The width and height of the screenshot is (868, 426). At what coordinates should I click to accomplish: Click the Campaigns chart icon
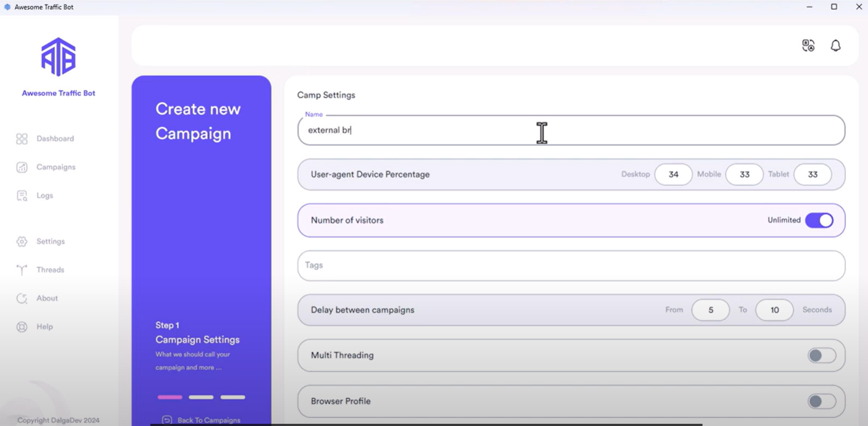click(x=22, y=167)
